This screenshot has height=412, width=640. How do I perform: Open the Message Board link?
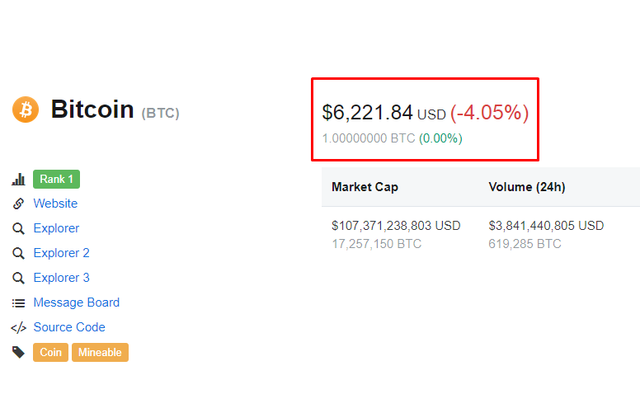click(76, 303)
